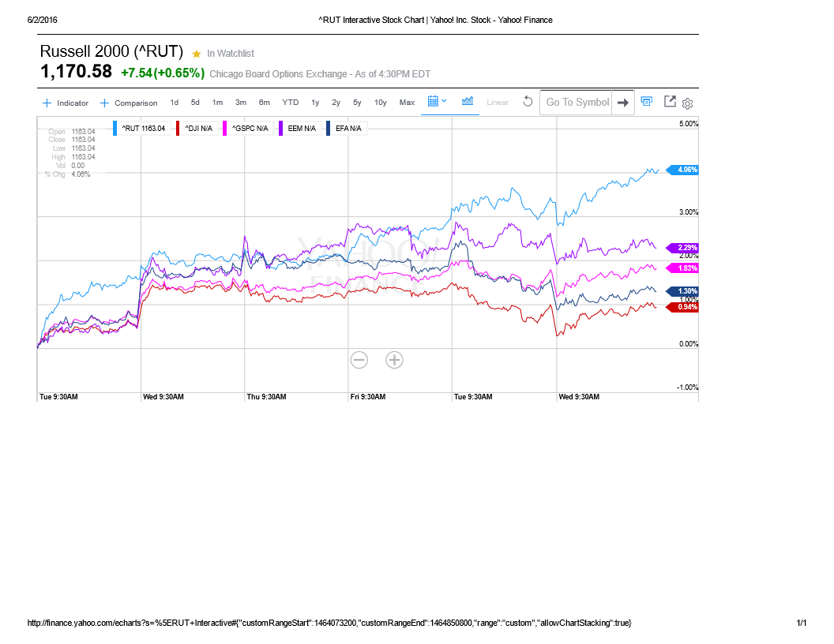
Task: Click the 5.00% y-axis label
Action: click(x=689, y=124)
